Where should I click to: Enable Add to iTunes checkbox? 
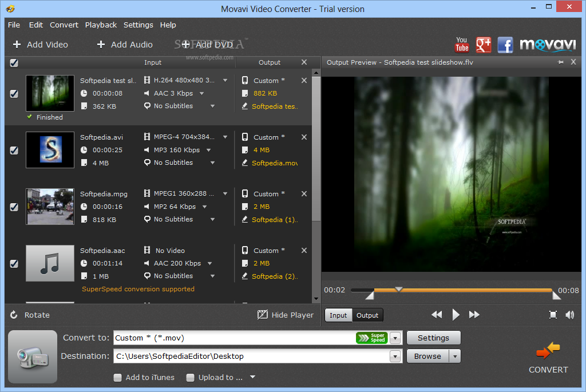tap(118, 378)
